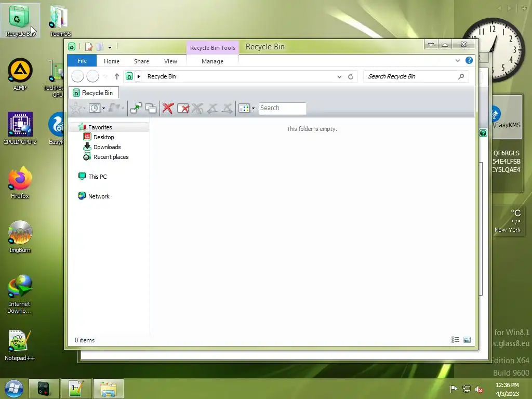Select the Firefox desktop icon

click(x=20, y=182)
